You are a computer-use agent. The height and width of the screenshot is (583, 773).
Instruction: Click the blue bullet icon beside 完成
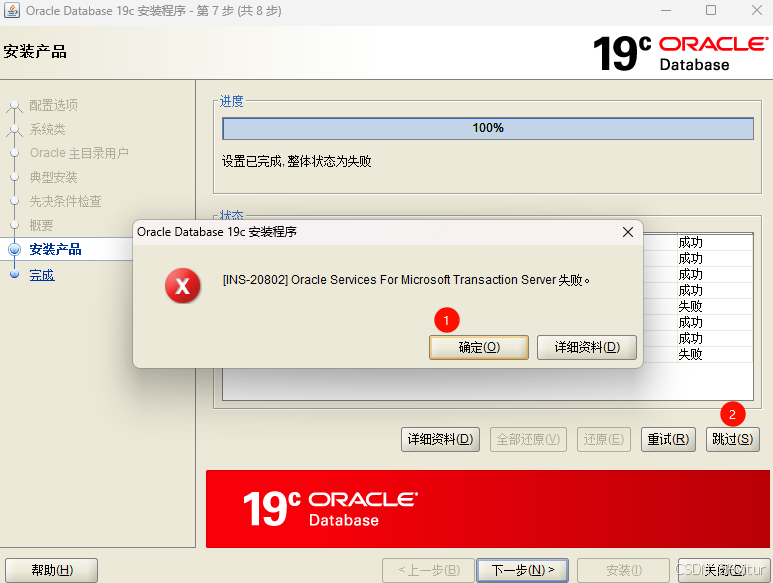click(x=15, y=274)
